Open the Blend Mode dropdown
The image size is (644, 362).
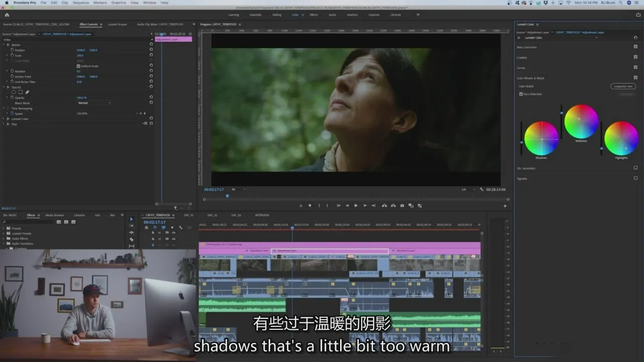point(94,103)
